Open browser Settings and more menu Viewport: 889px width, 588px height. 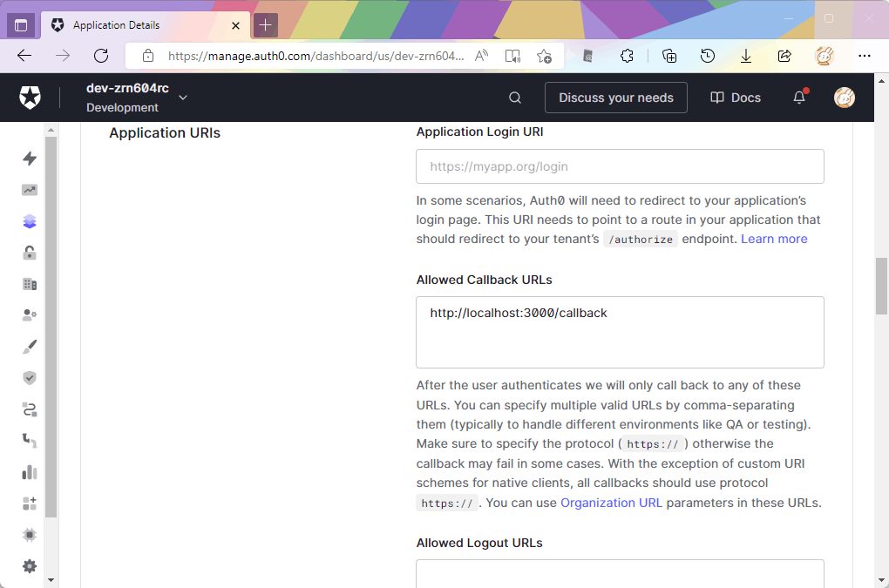pyautogui.click(x=864, y=56)
